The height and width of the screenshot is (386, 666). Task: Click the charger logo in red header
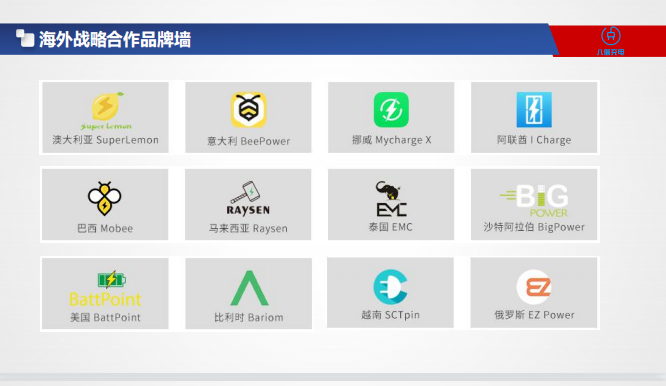click(x=611, y=41)
